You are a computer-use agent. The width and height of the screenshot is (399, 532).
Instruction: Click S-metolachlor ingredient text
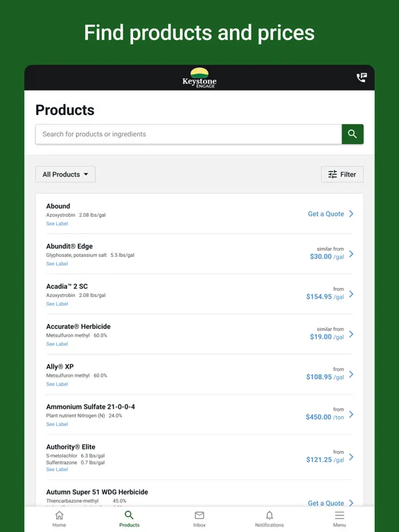pos(62,455)
